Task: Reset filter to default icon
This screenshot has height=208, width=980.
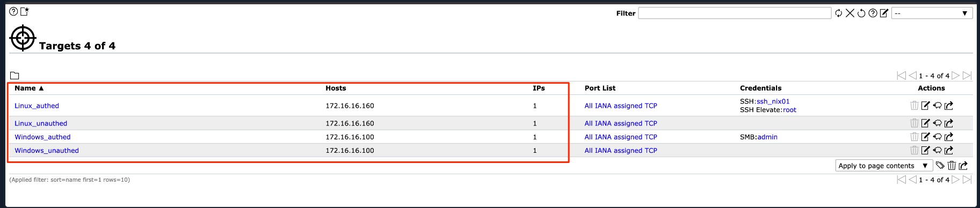Action: [x=861, y=13]
